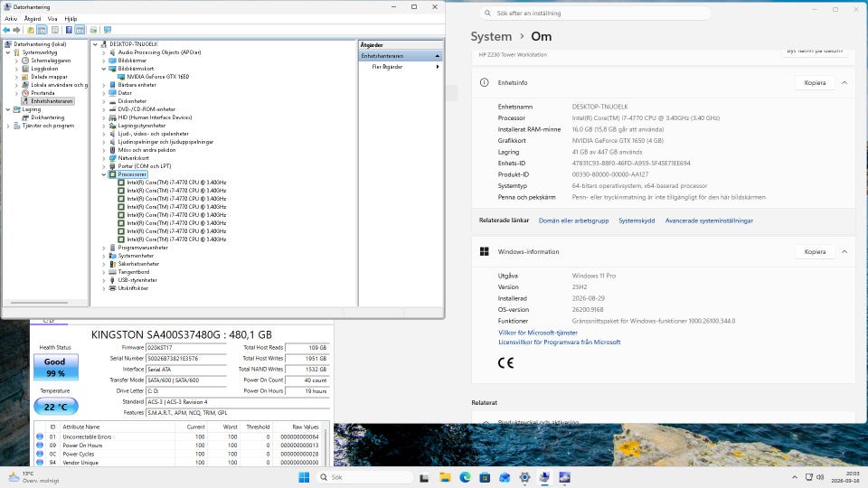This screenshot has width=868, height=488.
Task: Collapse the Bildskärmskort category
Action: tap(103, 69)
